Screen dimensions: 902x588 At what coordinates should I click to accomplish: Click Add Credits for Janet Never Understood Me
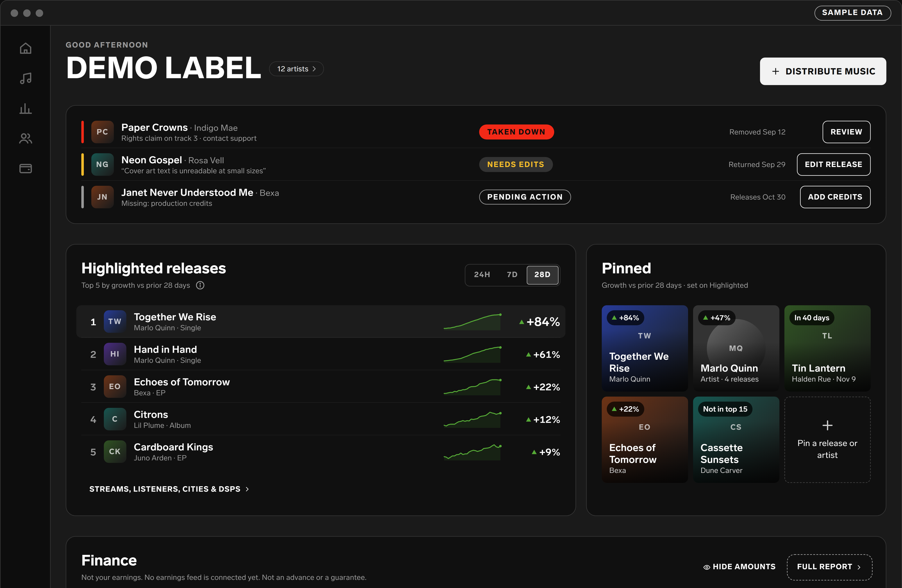click(835, 197)
